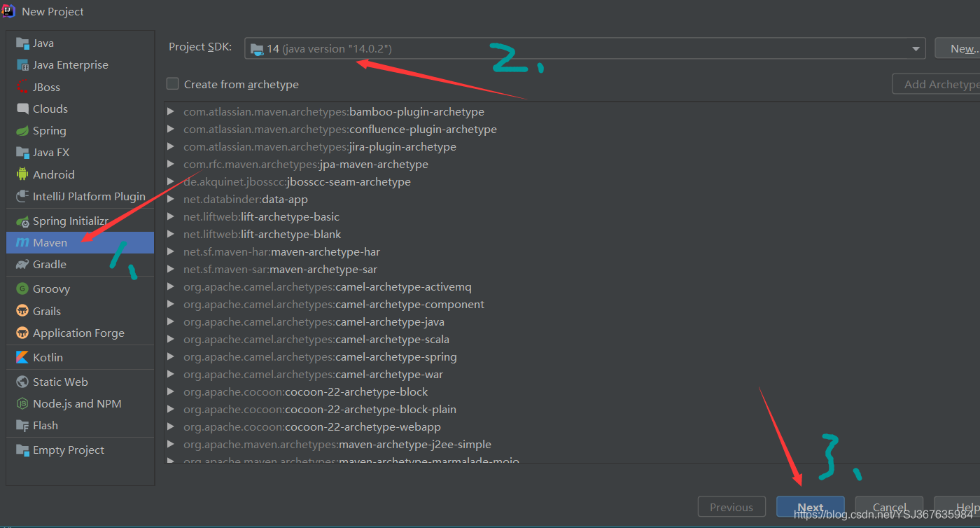
Task: Expand jpa-maven-archetype node
Action: 170,164
